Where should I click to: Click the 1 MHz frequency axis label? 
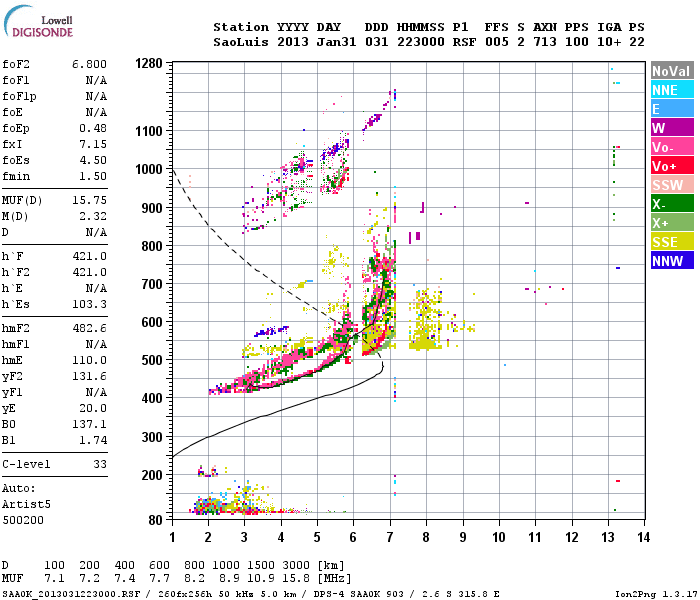click(172, 537)
